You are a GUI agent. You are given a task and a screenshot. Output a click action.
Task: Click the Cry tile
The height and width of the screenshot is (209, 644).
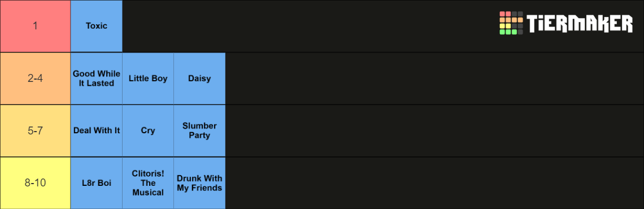tap(148, 130)
